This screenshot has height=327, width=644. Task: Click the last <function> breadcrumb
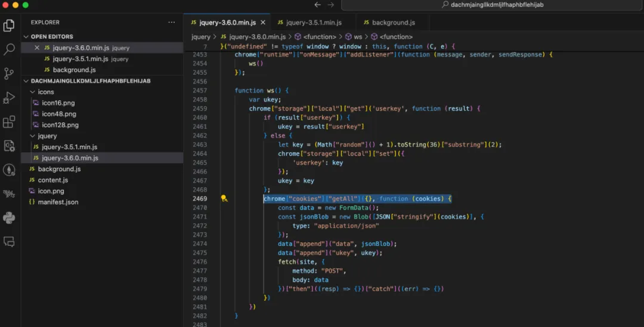(391, 37)
